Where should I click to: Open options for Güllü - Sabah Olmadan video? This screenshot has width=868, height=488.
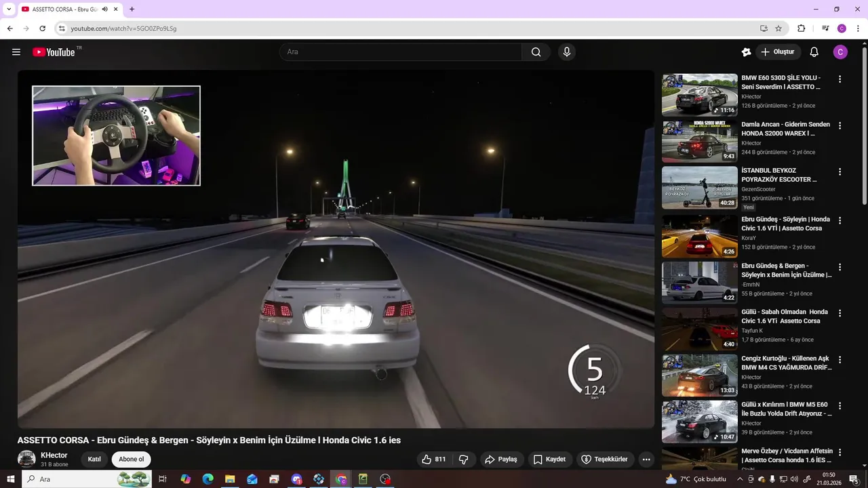(840, 313)
